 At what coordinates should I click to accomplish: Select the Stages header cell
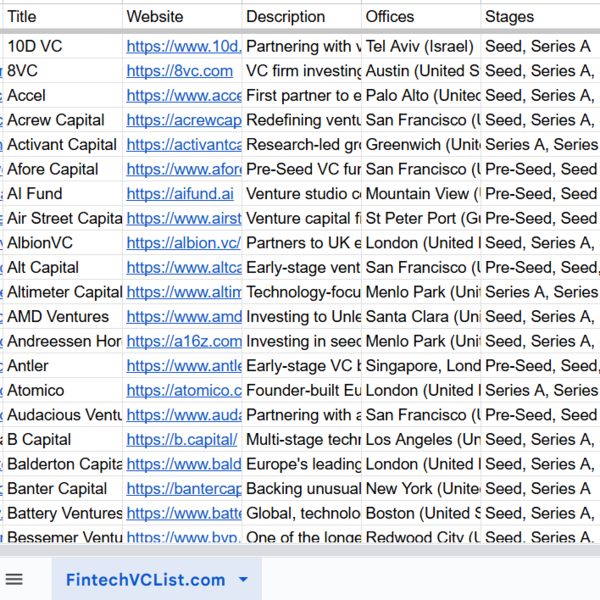point(540,16)
